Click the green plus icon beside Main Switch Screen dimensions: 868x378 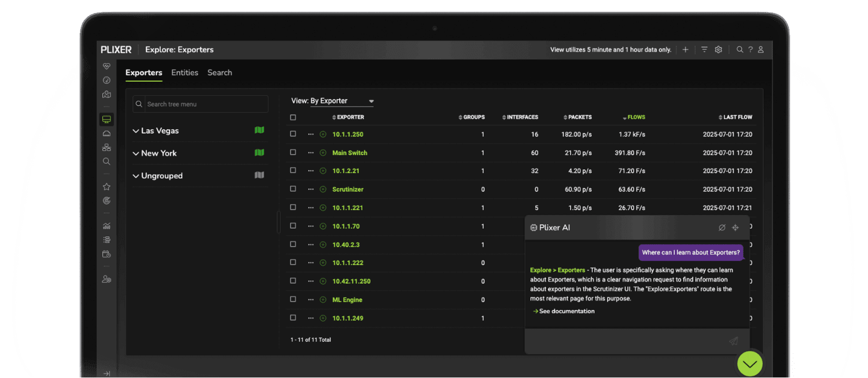tap(323, 153)
